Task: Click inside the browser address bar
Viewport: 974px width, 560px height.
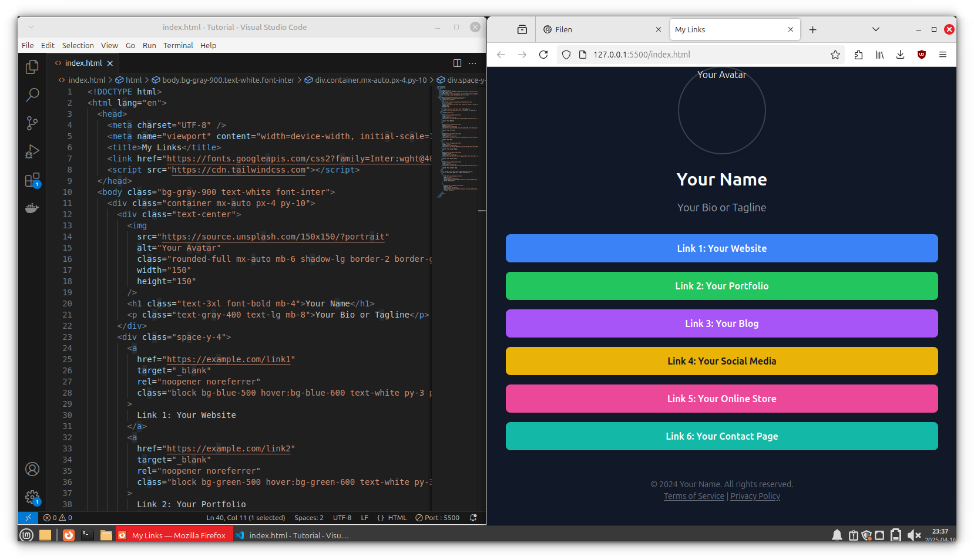Action: 676,54
